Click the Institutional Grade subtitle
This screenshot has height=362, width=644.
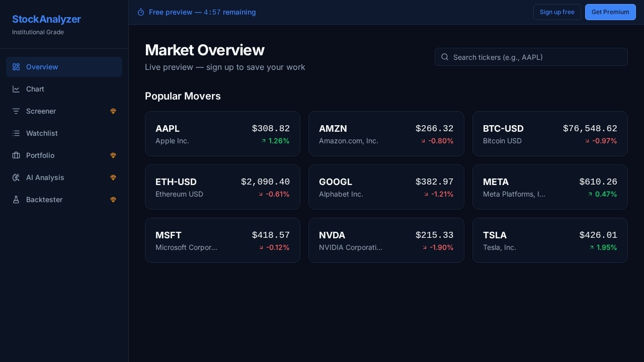(38, 32)
